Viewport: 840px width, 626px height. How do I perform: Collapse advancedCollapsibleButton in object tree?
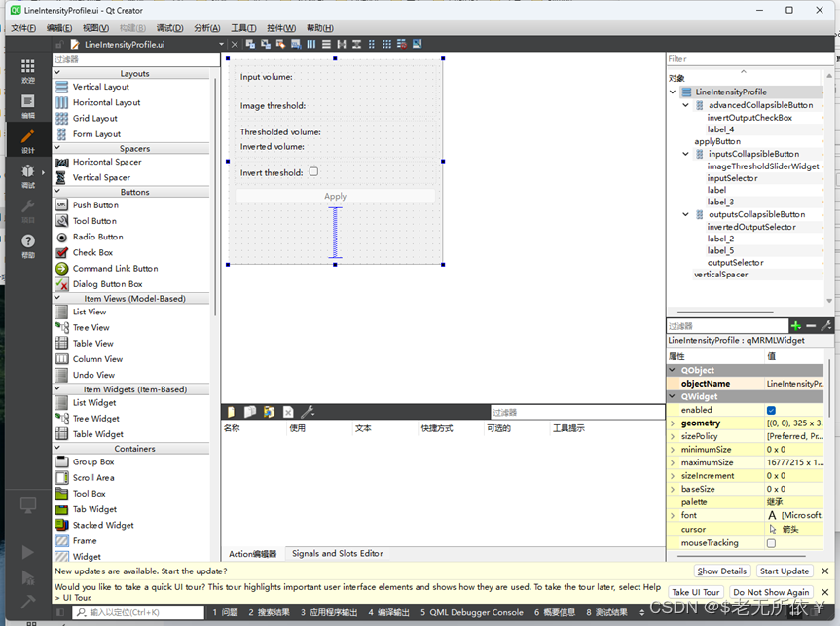[x=685, y=105]
